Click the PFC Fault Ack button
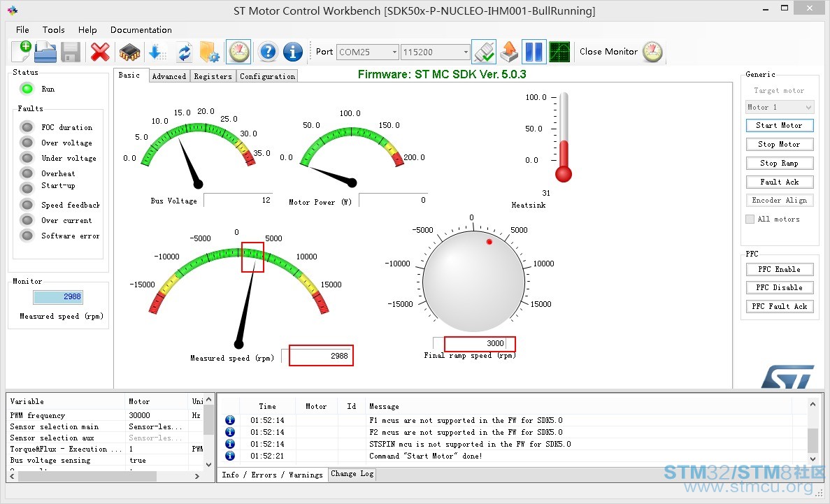This screenshot has height=504, width=830. point(779,306)
